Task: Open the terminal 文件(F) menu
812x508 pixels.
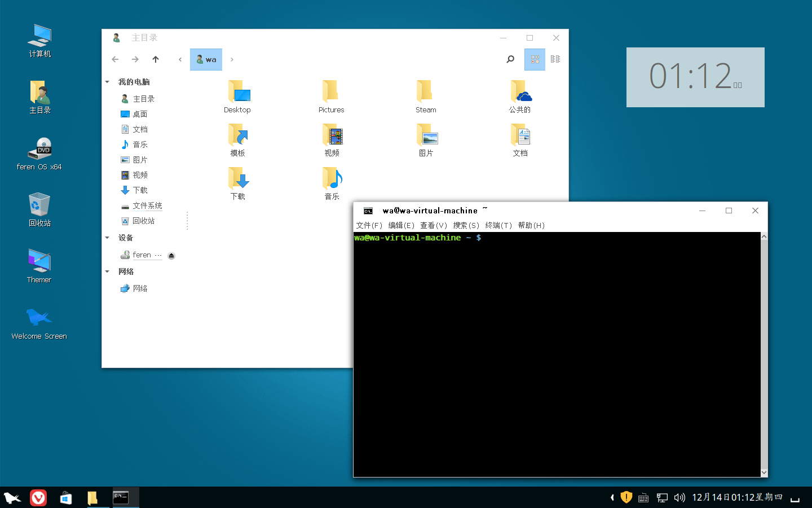Action: coord(369,225)
